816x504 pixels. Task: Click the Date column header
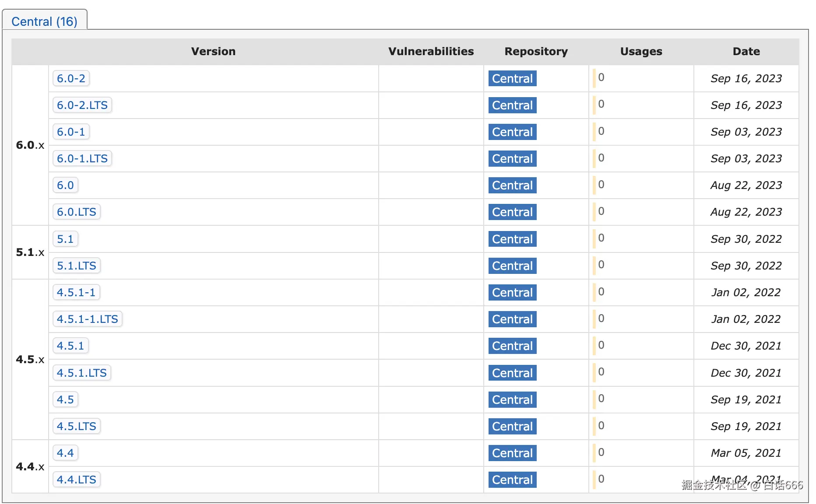746,51
